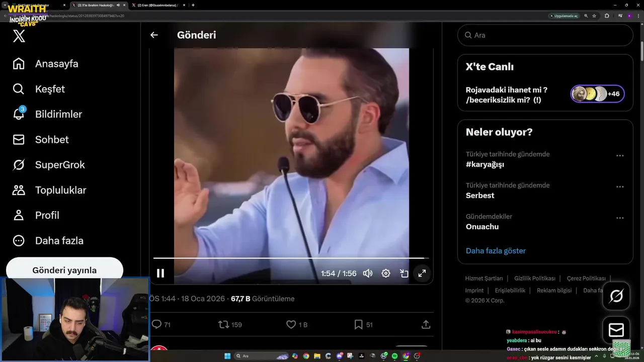Open Sohbet messages

point(41,139)
